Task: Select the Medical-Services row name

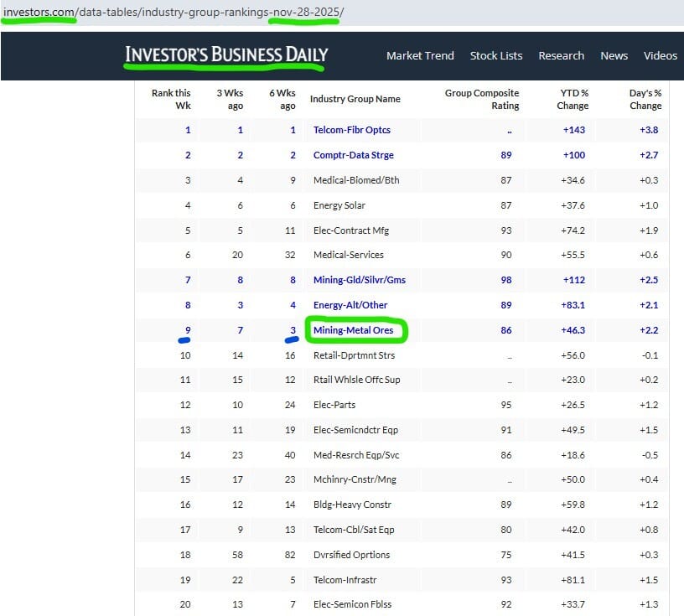Action: pos(349,255)
